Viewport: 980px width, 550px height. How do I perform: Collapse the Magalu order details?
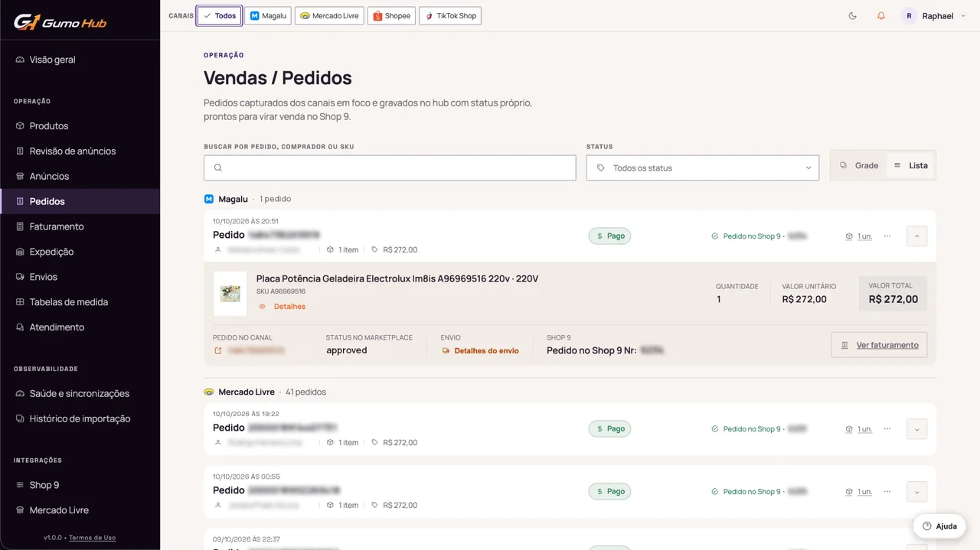(x=916, y=236)
